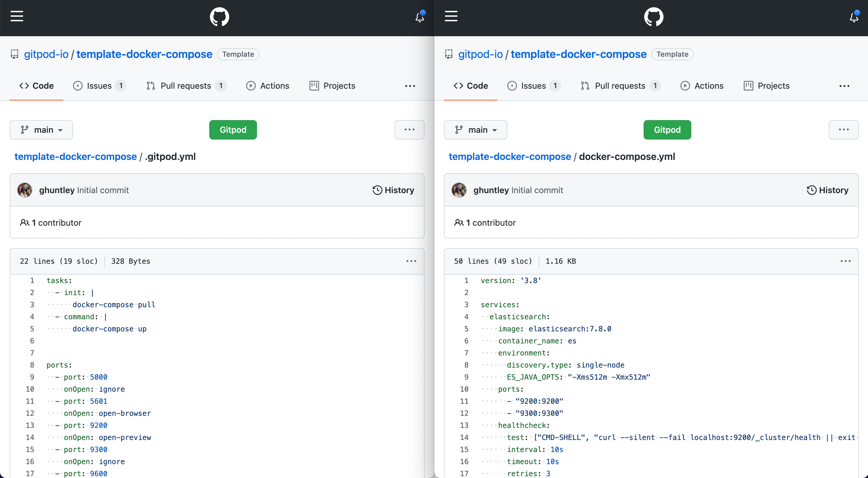Open Gitpod workspace from left panel
Screen dimensions: 868x478
pos(233,129)
